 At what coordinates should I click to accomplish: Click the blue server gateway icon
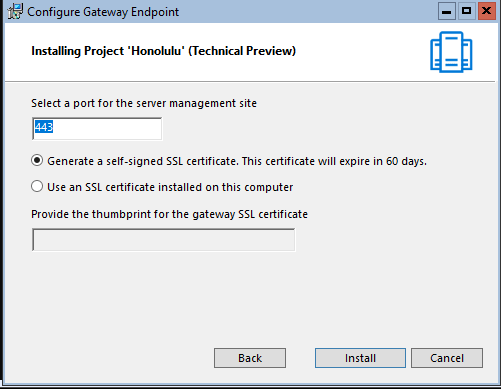click(x=451, y=52)
